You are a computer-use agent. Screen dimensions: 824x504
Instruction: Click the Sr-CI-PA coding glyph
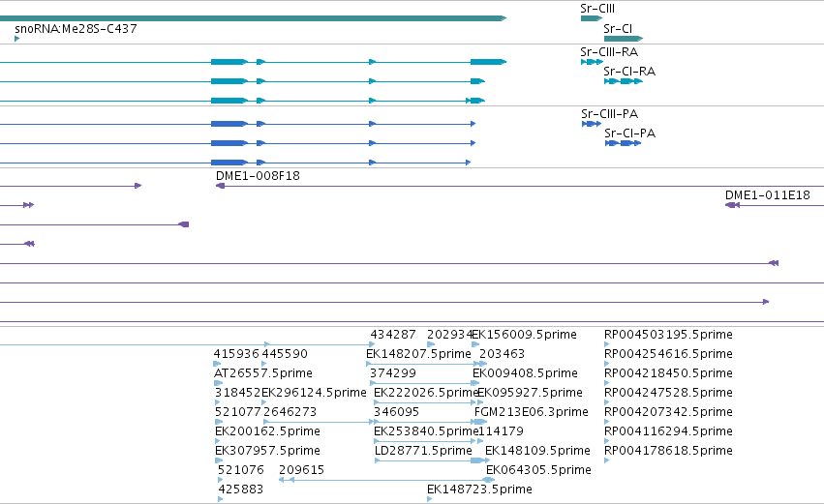click(623, 143)
